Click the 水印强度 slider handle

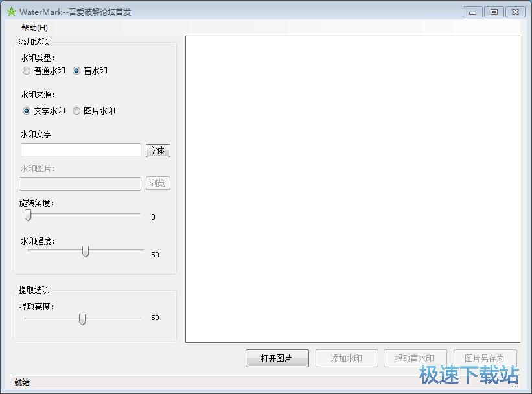point(86,251)
